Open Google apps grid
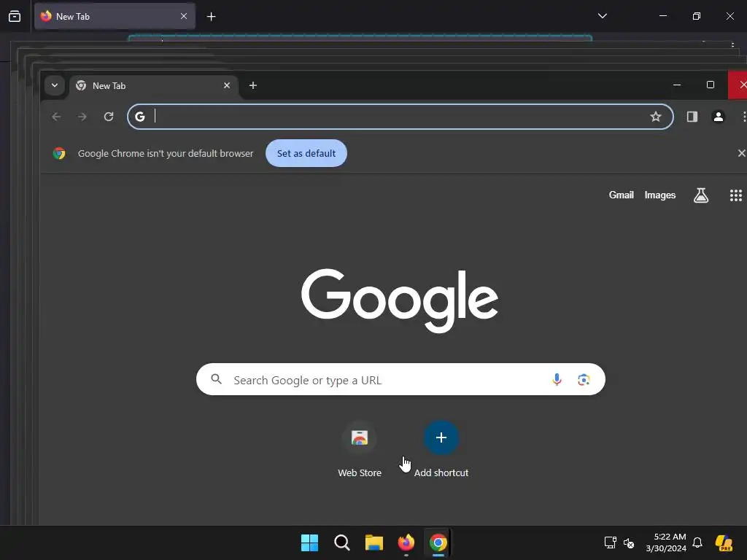 tap(735, 195)
